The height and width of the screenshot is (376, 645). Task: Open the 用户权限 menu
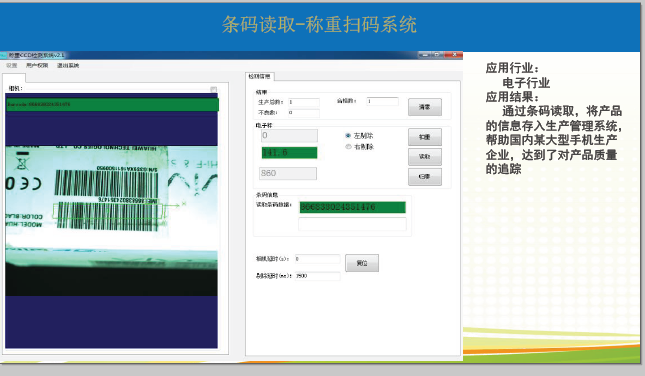point(37,65)
